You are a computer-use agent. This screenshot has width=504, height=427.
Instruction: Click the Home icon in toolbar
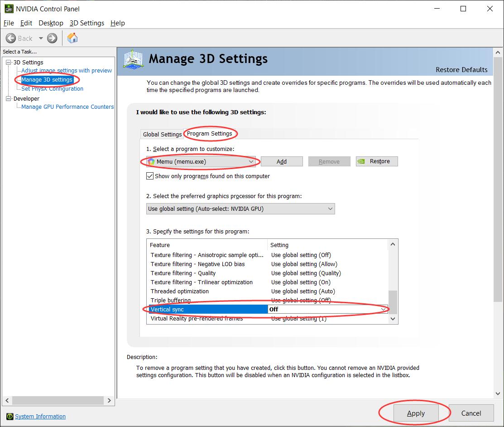72,38
